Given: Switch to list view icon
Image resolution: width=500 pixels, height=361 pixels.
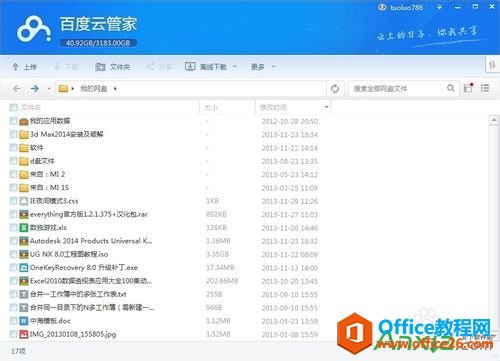Looking at the screenshot, I should click(485, 88).
